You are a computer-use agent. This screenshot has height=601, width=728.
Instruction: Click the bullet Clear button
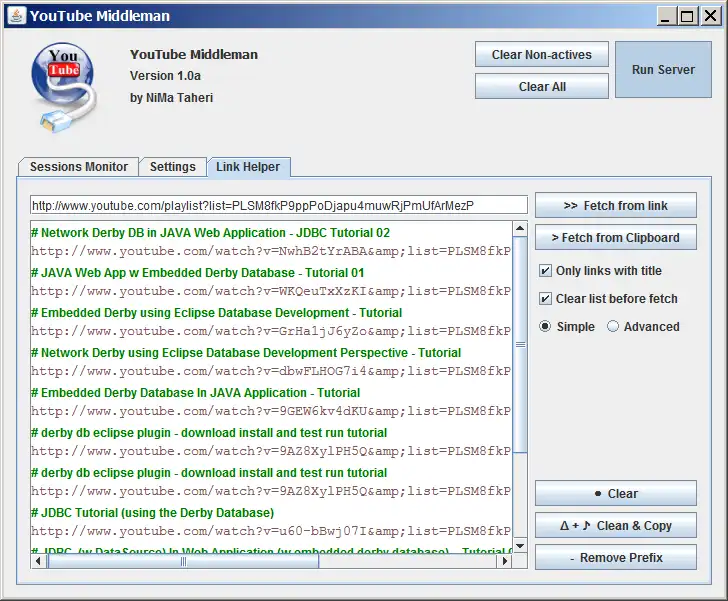click(x=616, y=493)
